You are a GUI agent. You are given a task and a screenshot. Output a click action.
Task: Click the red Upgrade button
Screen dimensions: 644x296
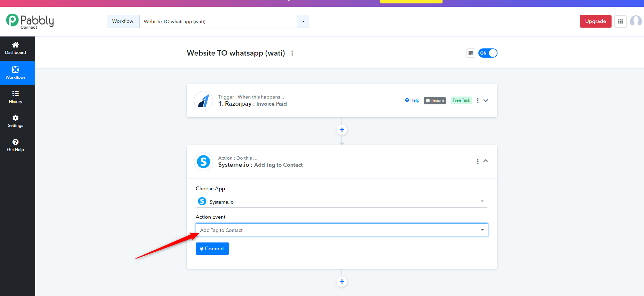click(596, 21)
